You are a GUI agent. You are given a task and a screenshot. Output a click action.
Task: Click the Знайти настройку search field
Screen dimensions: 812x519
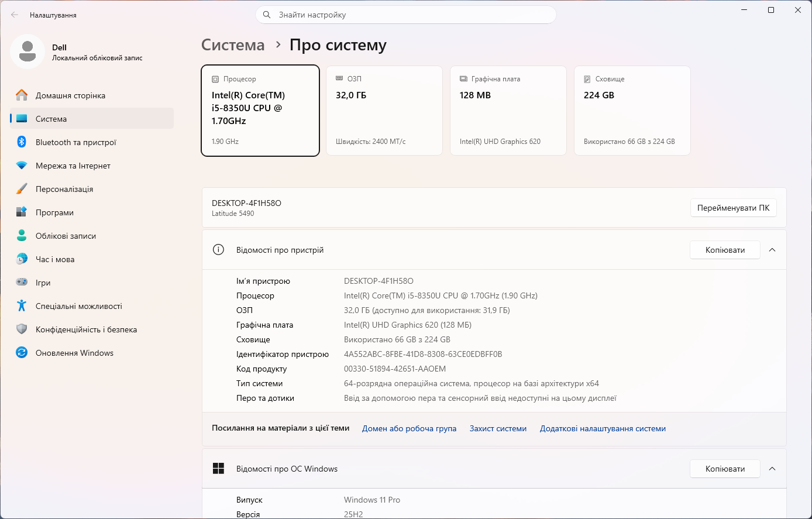[406, 15]
